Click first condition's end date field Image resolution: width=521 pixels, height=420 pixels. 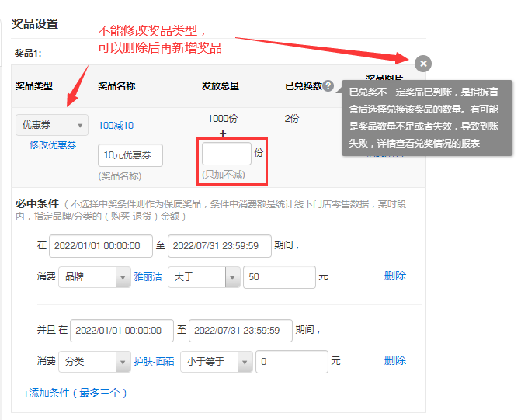[219, 245]
